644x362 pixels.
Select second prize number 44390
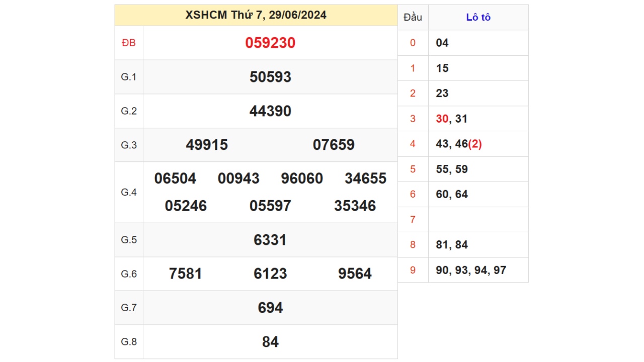(x=270, y=111)
